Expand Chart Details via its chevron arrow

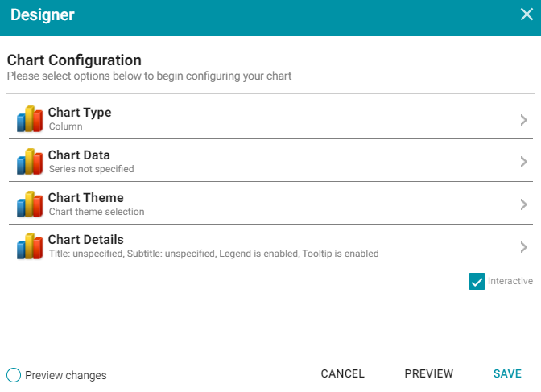[x=523, y=247]
